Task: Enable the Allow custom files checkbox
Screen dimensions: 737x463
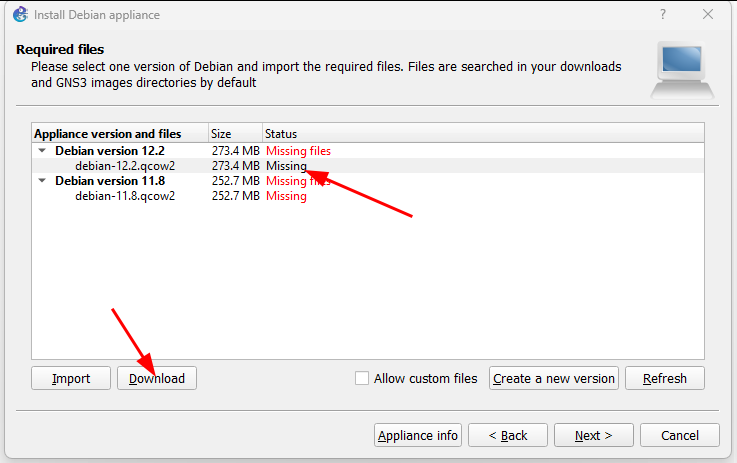Action: (x=362, y=378)
